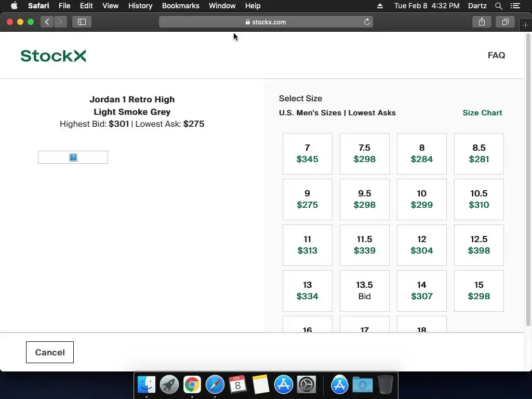Select size 10.5 at $310
The height and width of the screenshot is (399, 532).
(478, 199)
